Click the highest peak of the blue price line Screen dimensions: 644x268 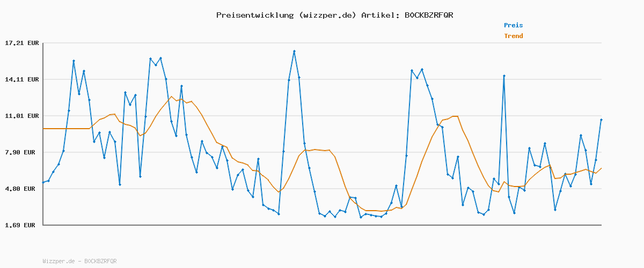[x=294, y=51]
